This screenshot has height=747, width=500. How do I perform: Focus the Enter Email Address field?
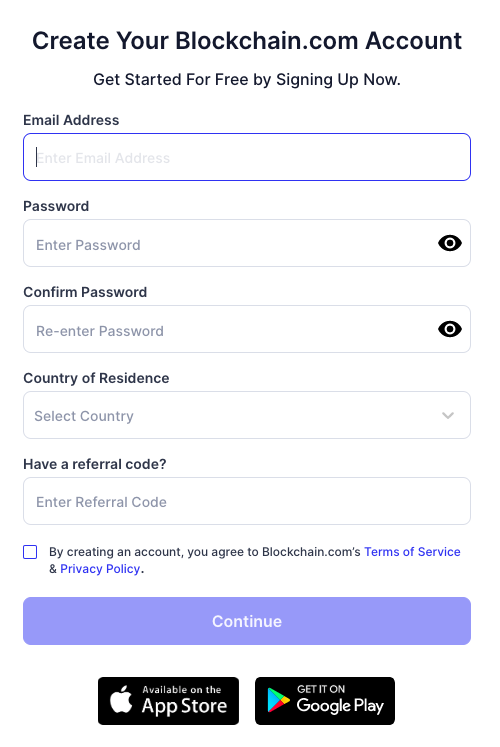[x=247, y=157]
